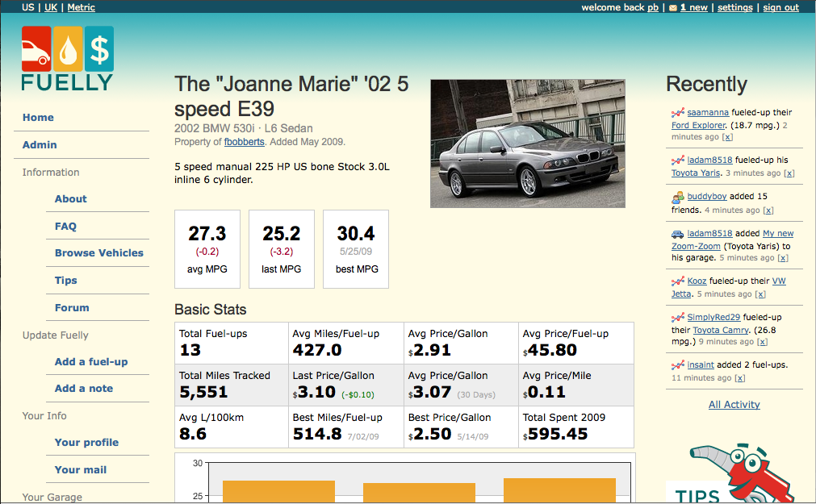Click fuel-up icon beside Kooz
816x504 pixels.
point(677,281)
